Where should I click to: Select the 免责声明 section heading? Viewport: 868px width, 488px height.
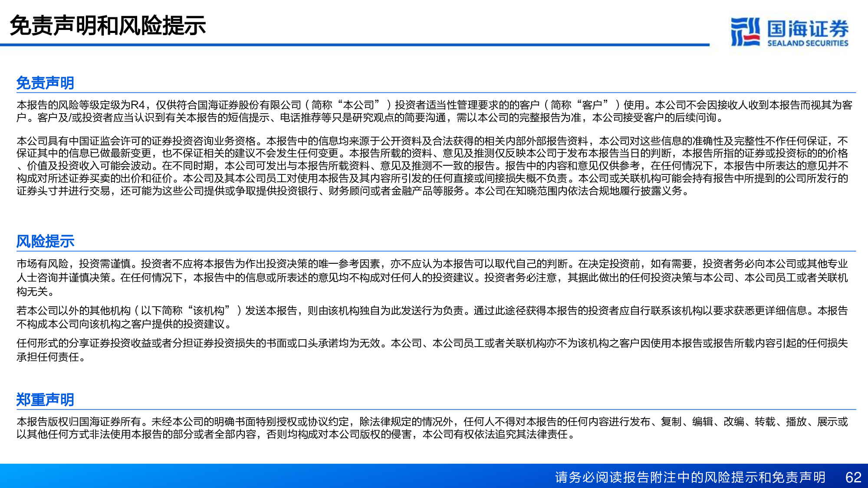[45, 83]
